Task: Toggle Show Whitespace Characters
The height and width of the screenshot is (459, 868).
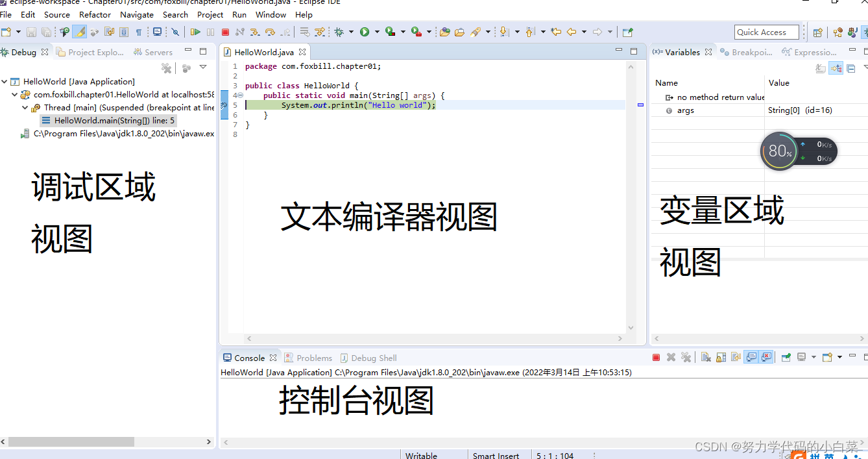Action: 139,31
